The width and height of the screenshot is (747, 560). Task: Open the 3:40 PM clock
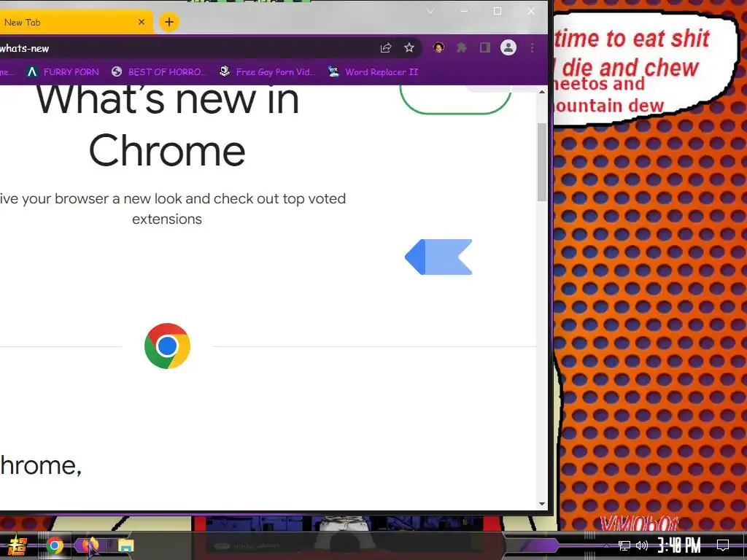point(679,545)
